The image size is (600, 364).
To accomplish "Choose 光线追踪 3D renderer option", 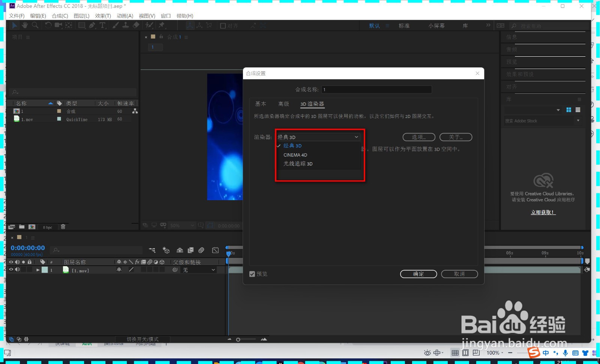I will (x=298, y=164).
